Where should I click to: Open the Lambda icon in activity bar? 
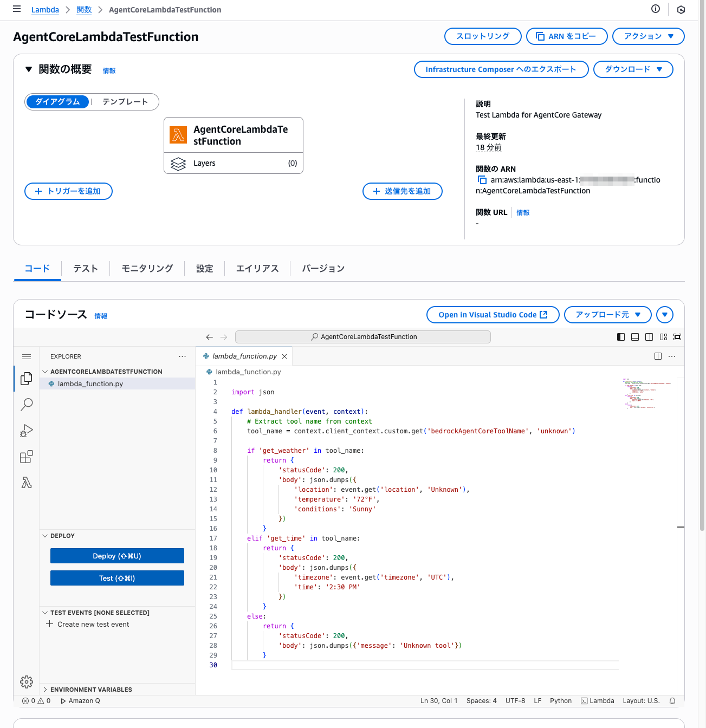pyautogui.click(x=26, y=483)
